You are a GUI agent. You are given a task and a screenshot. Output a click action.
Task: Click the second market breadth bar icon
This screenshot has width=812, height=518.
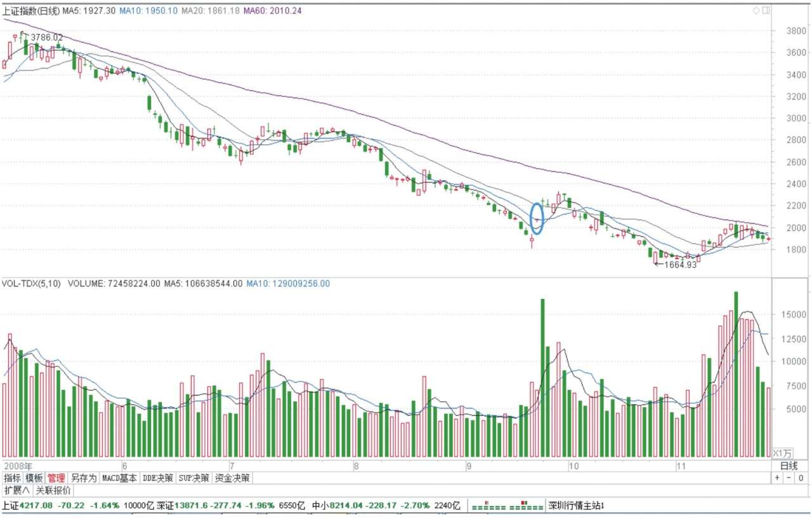point(526,506)
